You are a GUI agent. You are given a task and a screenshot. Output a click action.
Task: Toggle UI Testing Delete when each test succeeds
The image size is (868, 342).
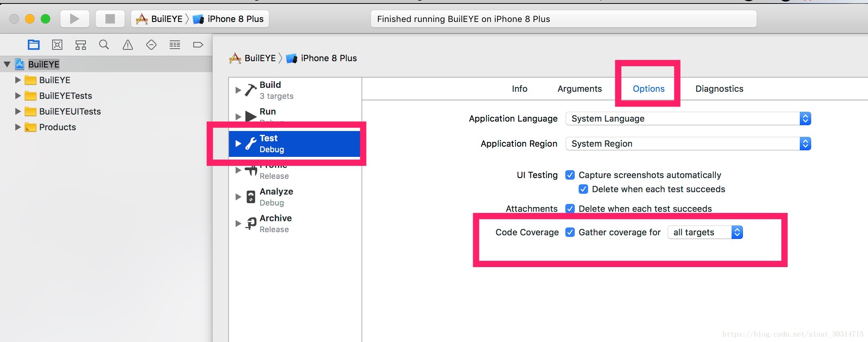583,189
